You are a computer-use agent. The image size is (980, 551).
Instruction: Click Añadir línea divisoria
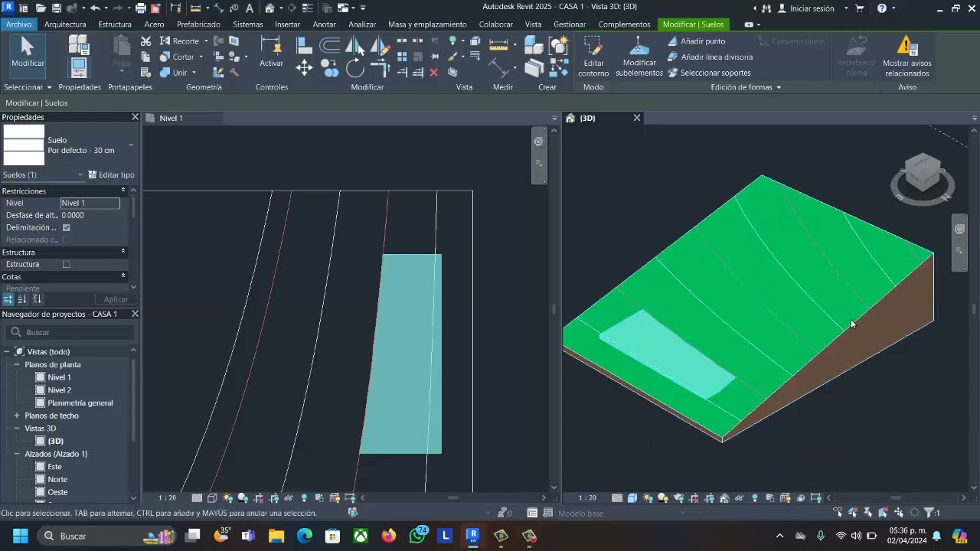tap(710, 57)
